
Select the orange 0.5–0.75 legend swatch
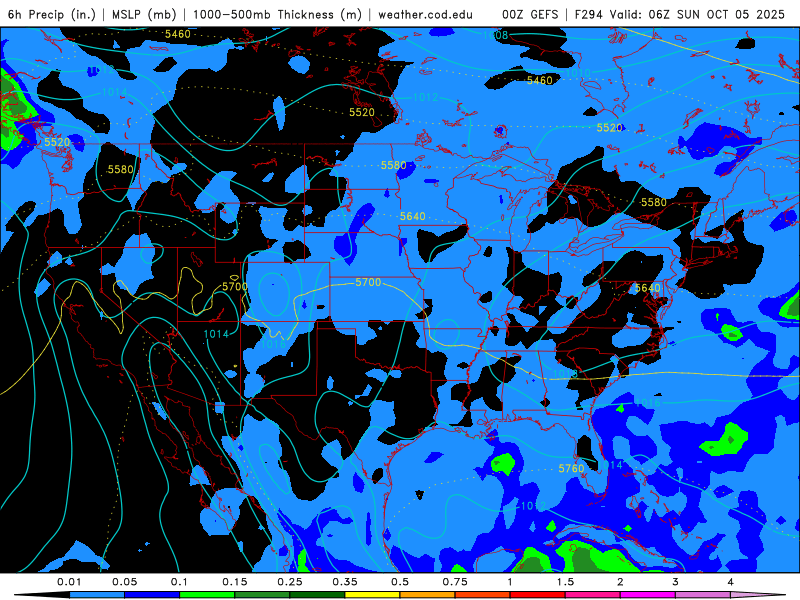click(428, 595)
